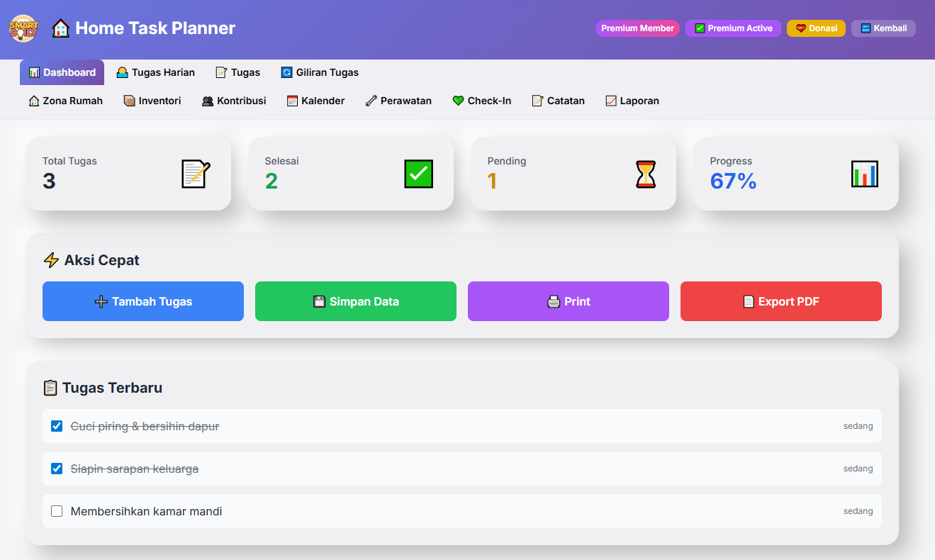
Task: Click the lightning bolt icon beside Aksi Cepat
Action: (x=51, y=260)
